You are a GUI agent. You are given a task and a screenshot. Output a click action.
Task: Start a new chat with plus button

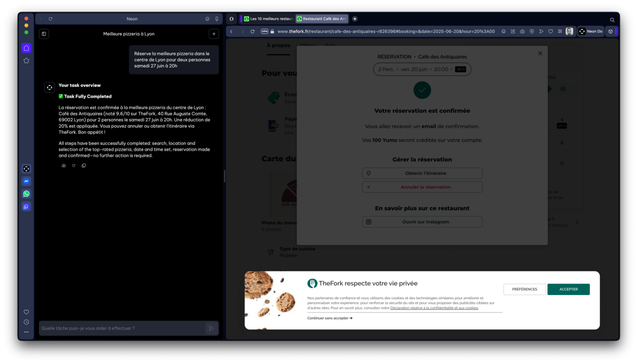214,34
